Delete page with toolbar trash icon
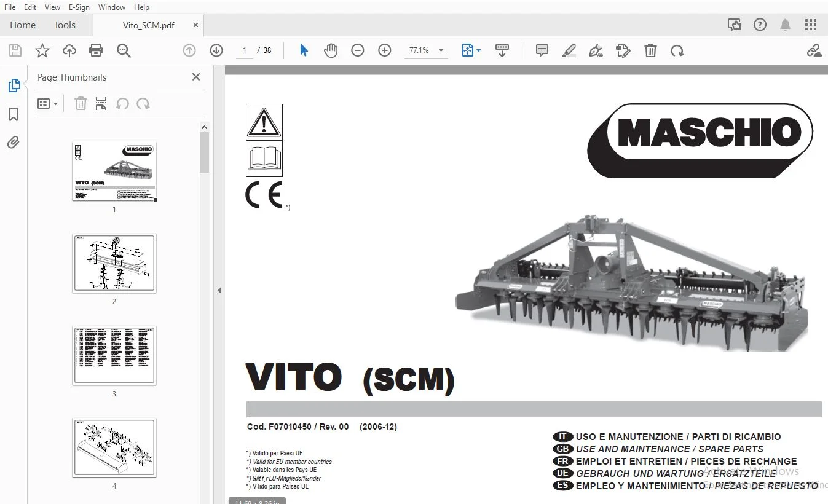Image resolution: width=828 pixels, height=504 pixels. [650, 50]
